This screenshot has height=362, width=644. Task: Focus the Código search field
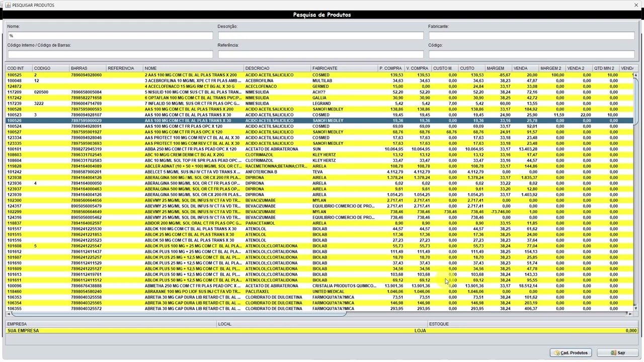click(531, 54)
